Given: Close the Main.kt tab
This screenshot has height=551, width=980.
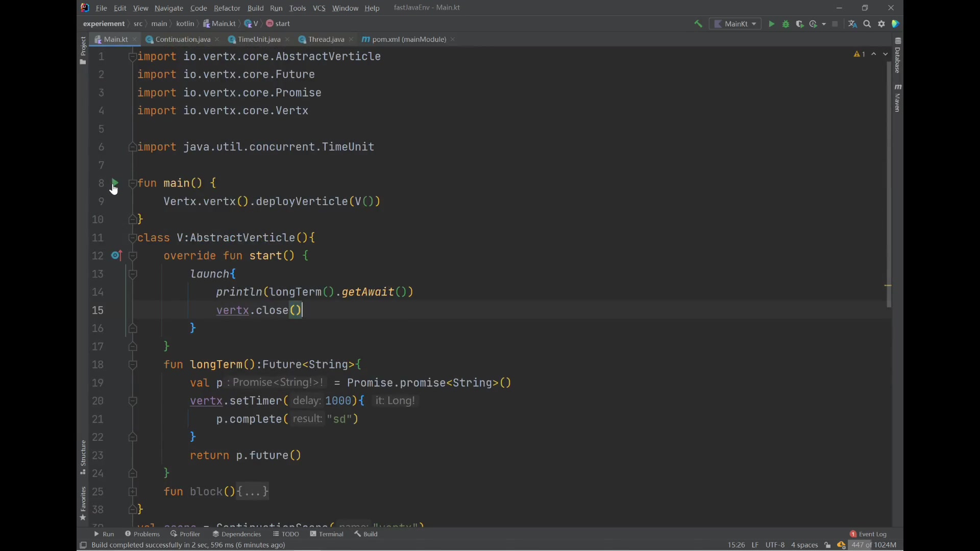Looking at the screenshot, I should [x=135, y=39].
